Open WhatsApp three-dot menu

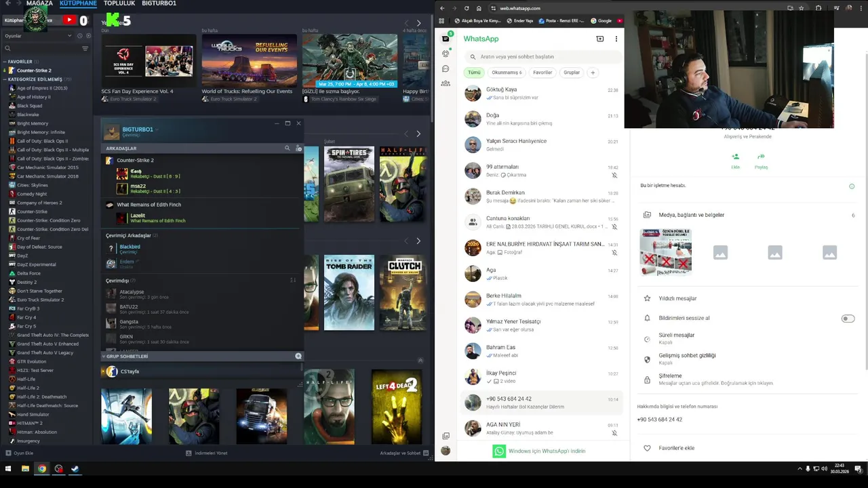point(616,39)
